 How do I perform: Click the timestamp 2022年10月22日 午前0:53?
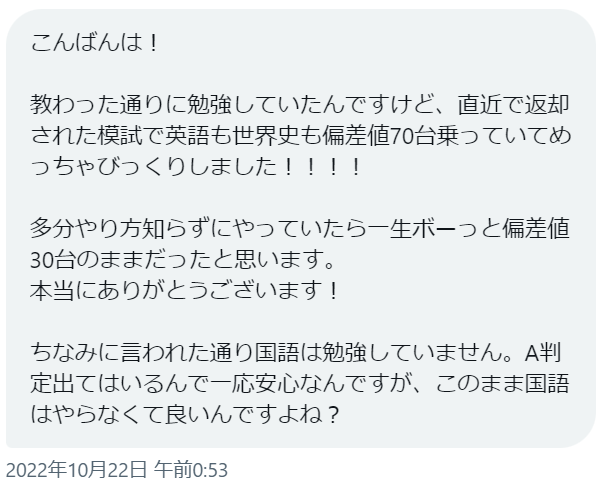pyautogui.click(x=117, y=470)
